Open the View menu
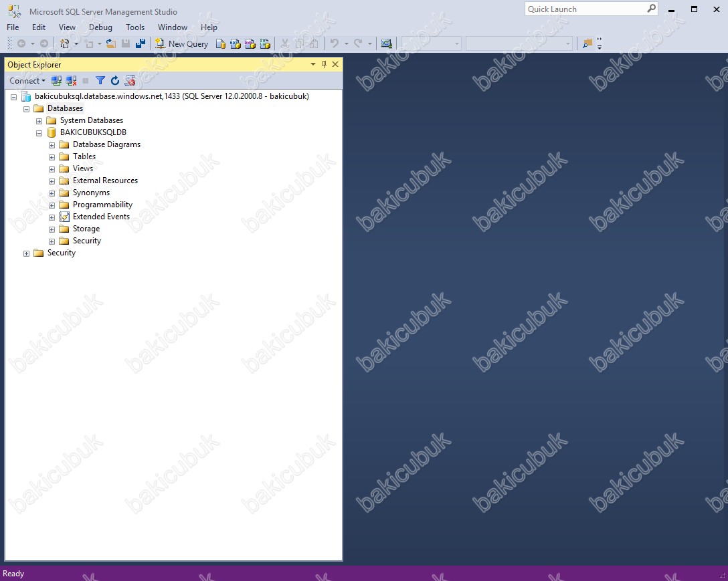This screenshot has height=581, width=728. point(67,27)
